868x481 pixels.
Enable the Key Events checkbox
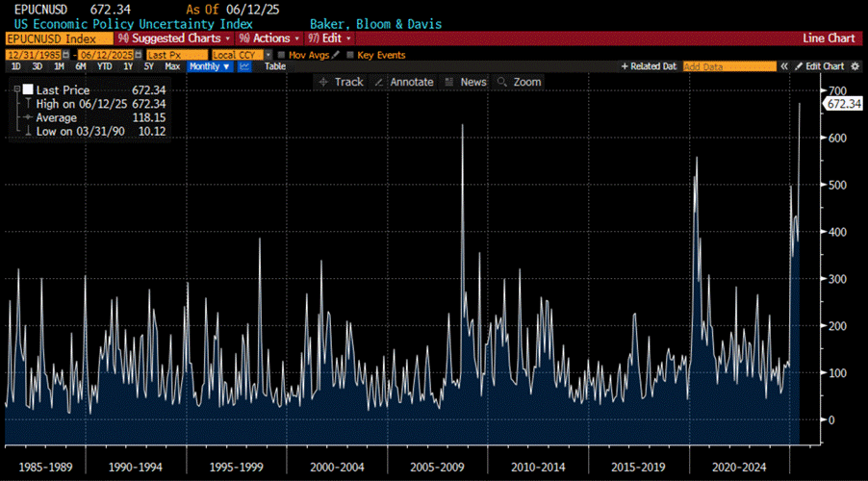(x=350, y=55)
